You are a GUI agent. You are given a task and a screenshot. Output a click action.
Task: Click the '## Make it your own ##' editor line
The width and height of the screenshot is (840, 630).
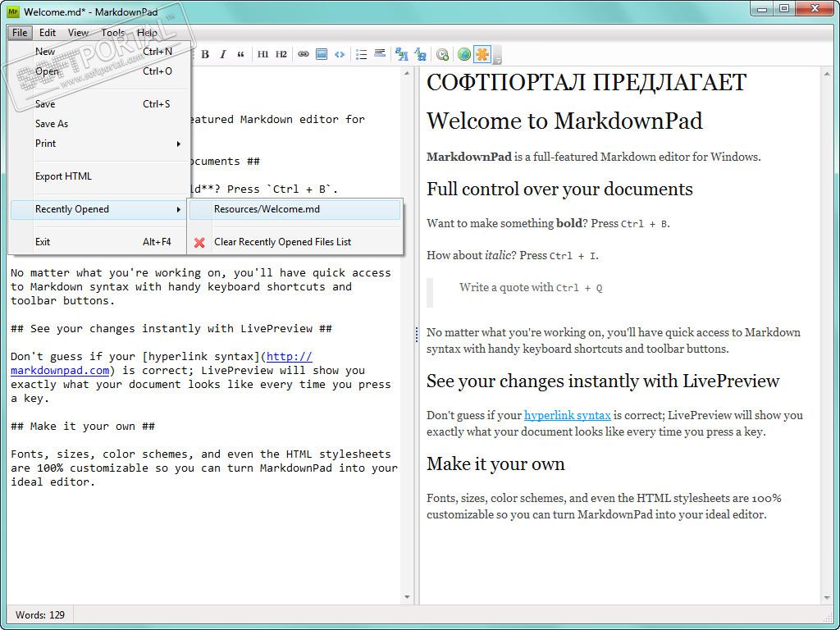pos(83,427)
